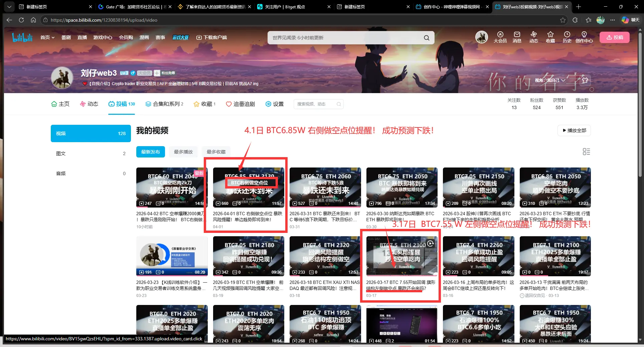This screenshot has height=347, width=644.
Task: Open the 收藏 tab in the space navigation
Action: pyautogui.click(x=204, y=104)
